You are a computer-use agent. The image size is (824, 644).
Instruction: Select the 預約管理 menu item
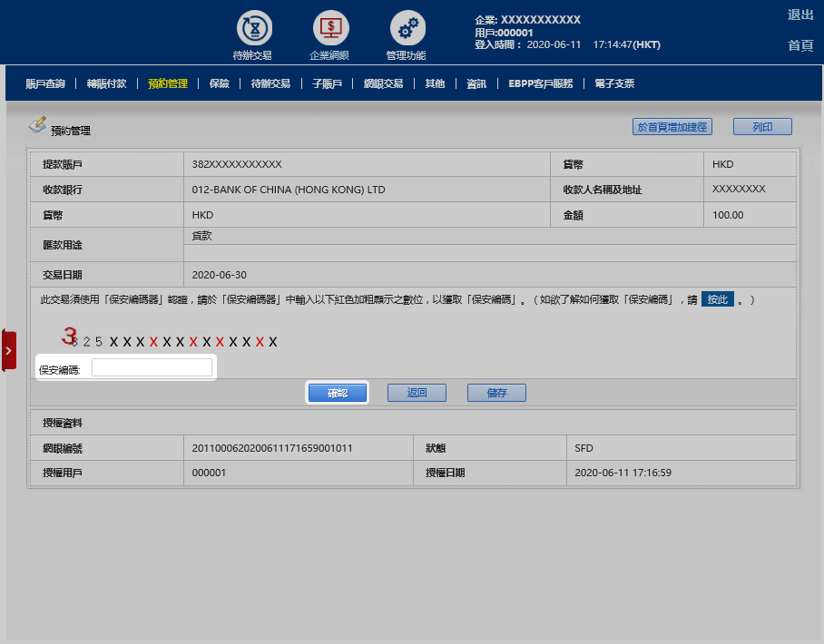pos(168,83)
